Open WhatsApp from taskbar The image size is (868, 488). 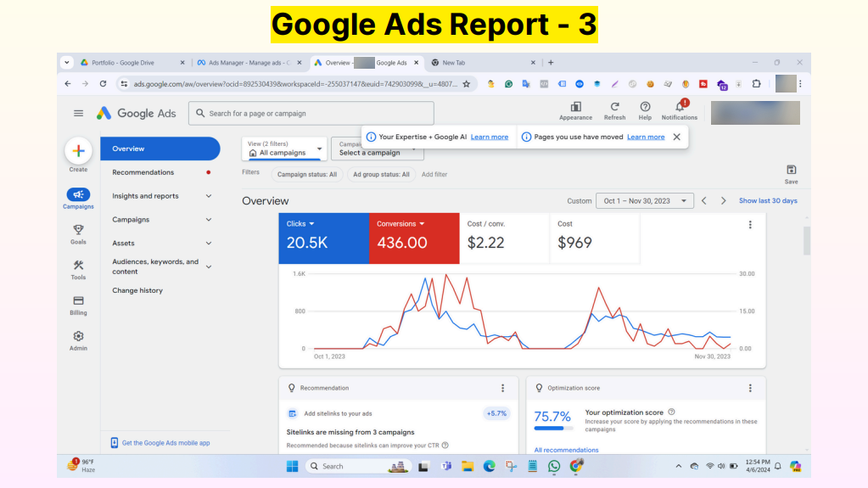click(x=553, y=467)
